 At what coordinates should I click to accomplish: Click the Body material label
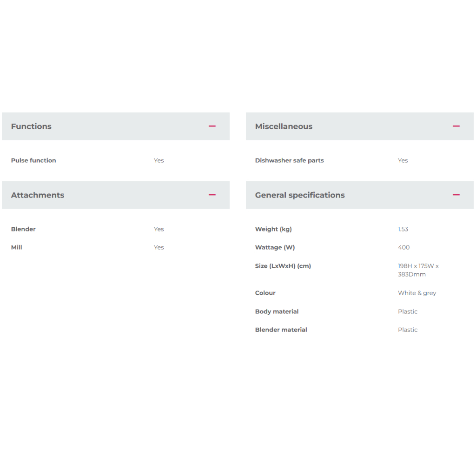[277, 311]
